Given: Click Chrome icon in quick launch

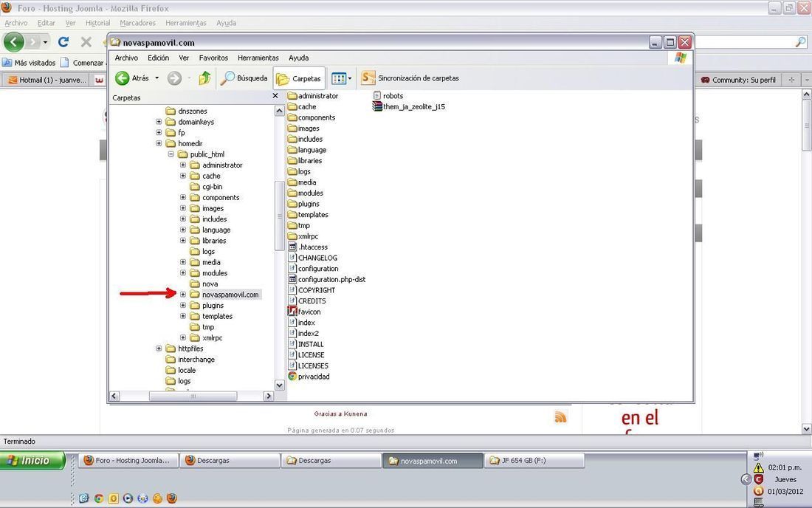Looking at the screenshot, I should pyautogui.click(x=98, y=498).
